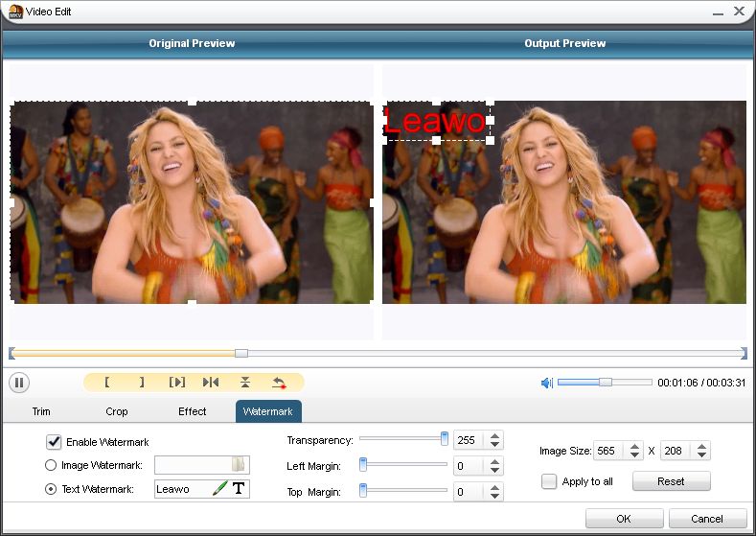Screen dimensions: 756x536
Task: Play the selected clip segment icon
Action: coord(177,383)
